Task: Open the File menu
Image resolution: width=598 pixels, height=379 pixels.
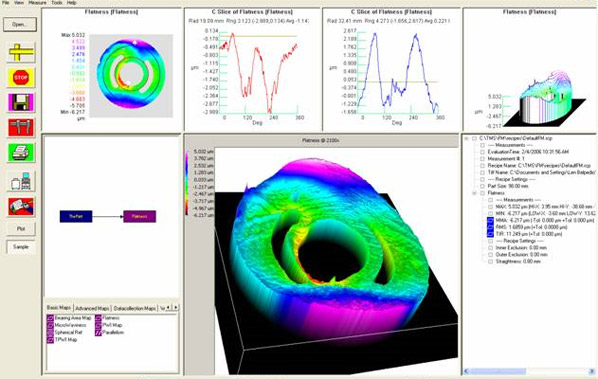Action: (x=6, y=2)
